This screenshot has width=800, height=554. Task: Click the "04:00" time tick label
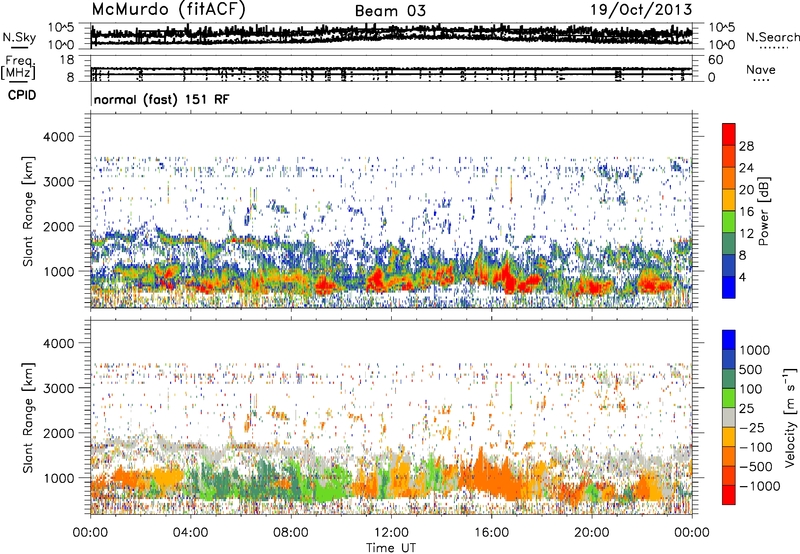click(x=190, y=533)
